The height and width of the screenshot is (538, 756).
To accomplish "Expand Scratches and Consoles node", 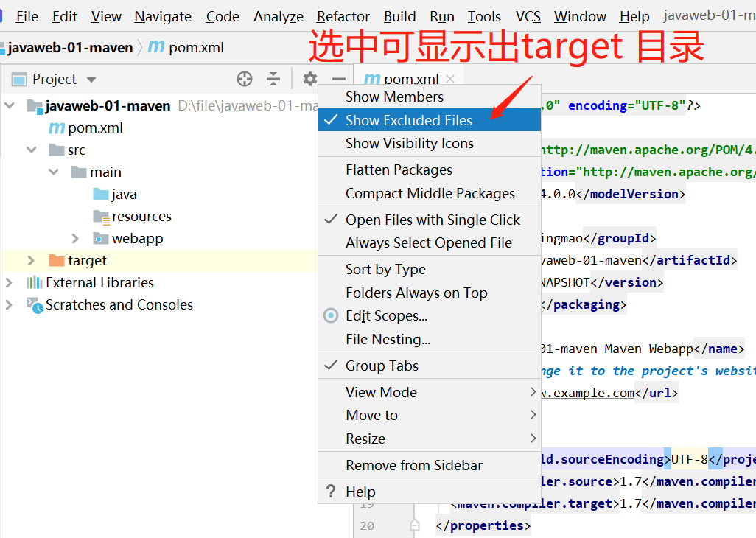I will coord(9,304).
